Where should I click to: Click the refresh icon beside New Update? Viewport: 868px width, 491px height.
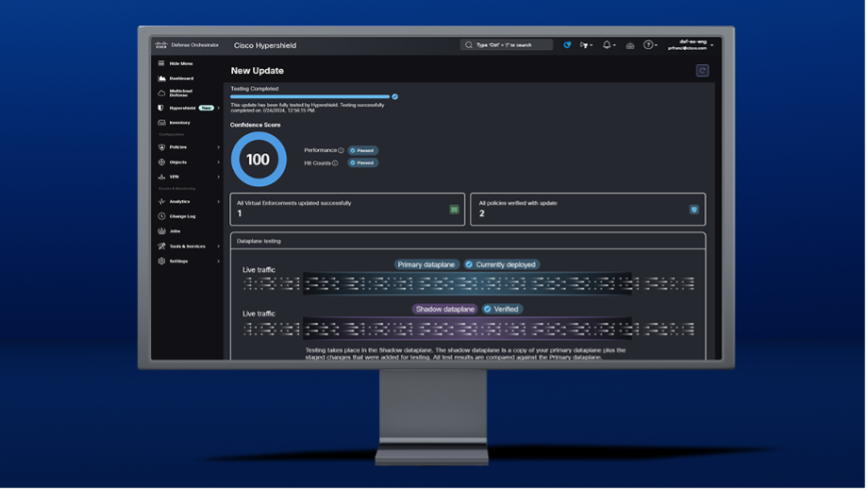pos(703,71)
